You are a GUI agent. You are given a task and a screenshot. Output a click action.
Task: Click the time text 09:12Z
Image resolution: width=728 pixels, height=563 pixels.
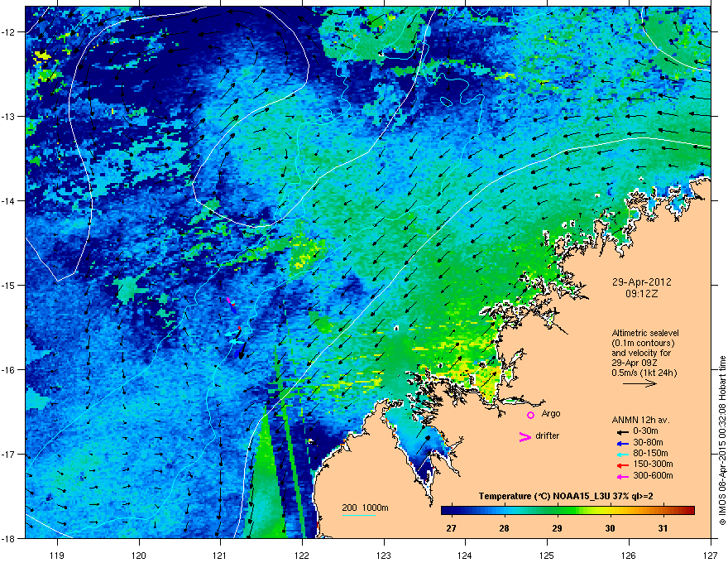pyautogui.click(x=641, y=294)
